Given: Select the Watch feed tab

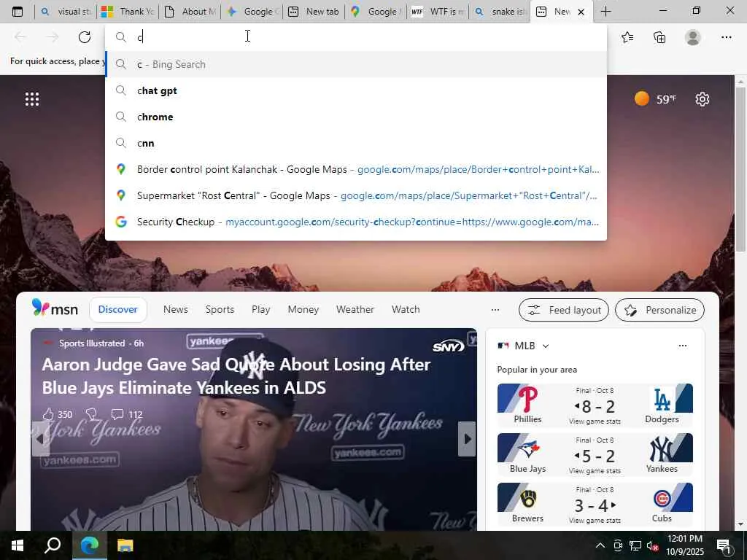Looking at the screenshot, I should (406, 309).
